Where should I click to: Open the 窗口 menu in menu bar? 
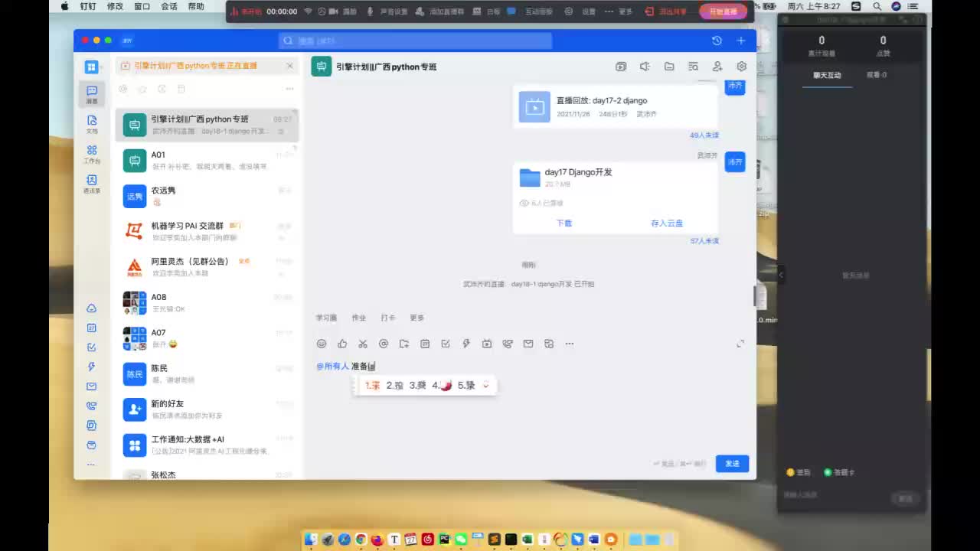pos(142,6)
